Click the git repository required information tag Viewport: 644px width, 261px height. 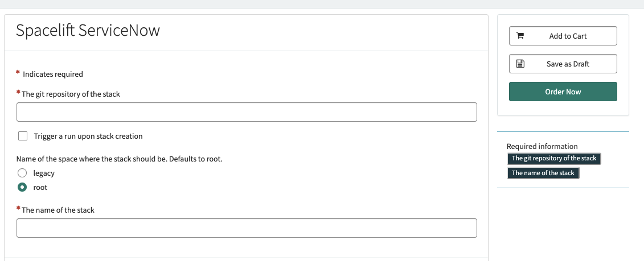554,159
